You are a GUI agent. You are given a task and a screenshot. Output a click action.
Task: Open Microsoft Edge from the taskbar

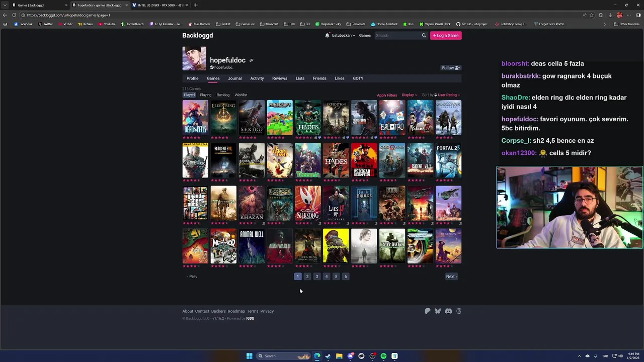point(317,356)
